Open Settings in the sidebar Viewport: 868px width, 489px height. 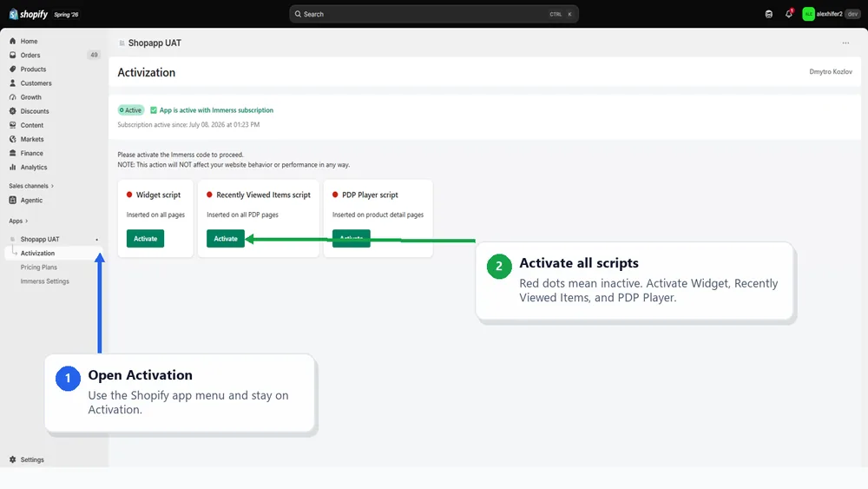[32, 459]
